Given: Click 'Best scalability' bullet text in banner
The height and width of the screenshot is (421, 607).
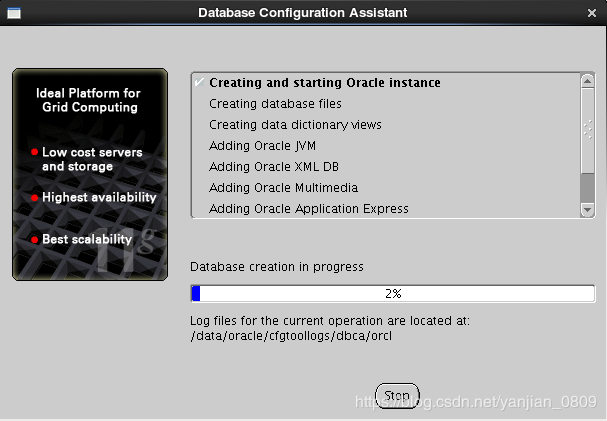Looking at the screenshot, I should [87, 239].
